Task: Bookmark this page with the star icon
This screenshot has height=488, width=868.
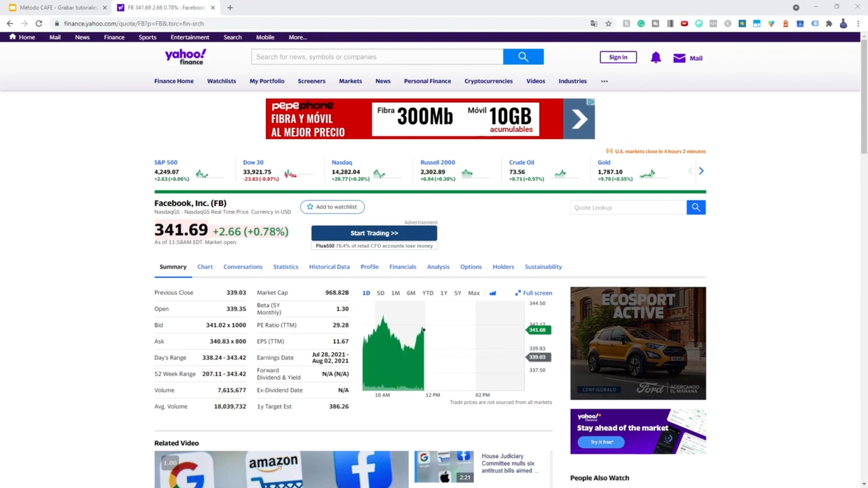Action: tap(609, 23)
